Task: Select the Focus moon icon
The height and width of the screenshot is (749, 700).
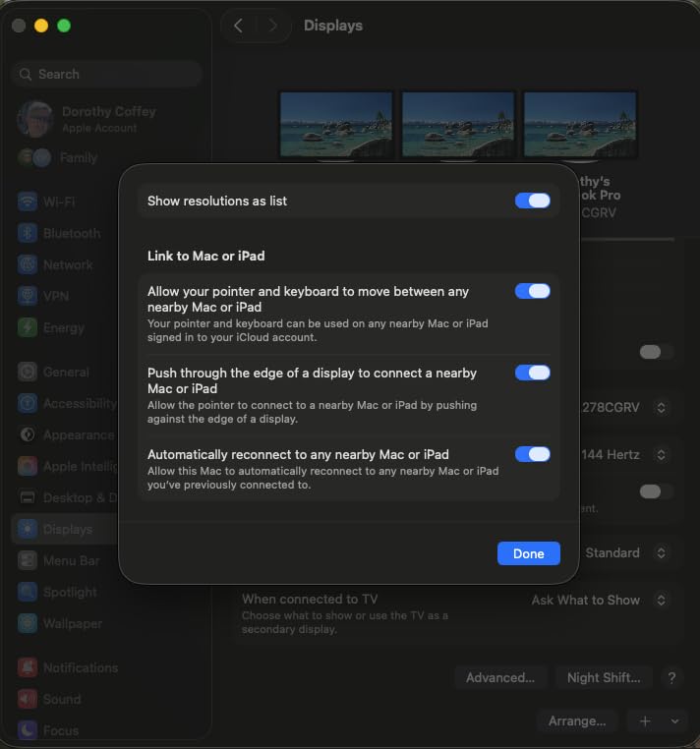Action: (28, 730)
